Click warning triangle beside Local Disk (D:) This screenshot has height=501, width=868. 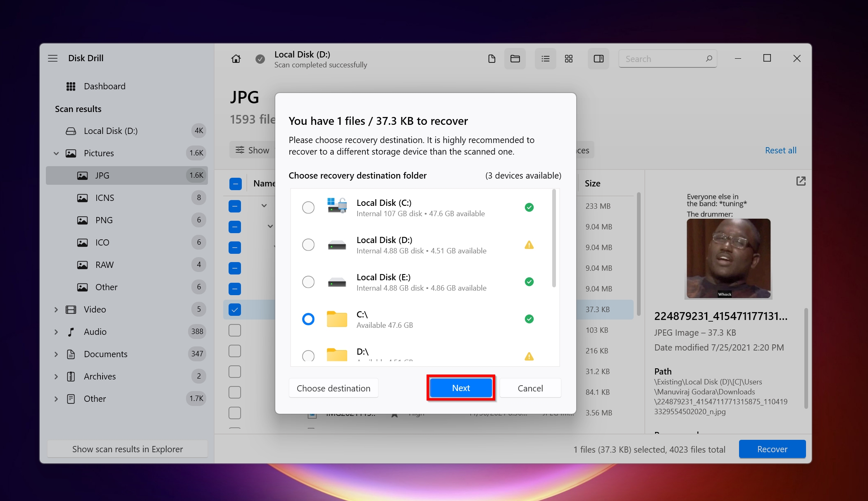(529, 245)
